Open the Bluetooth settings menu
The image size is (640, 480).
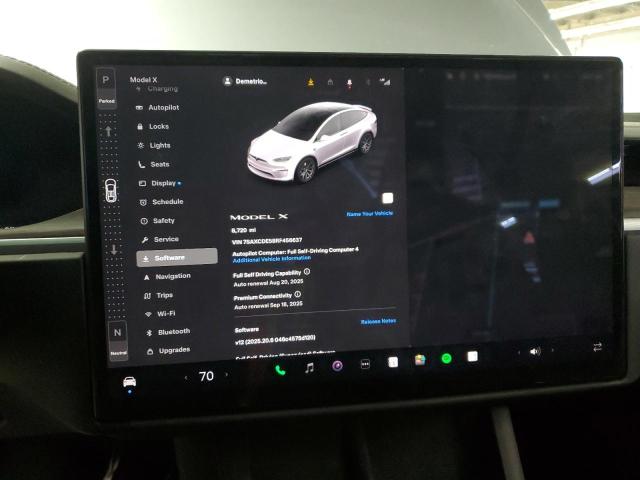point(168,332)
